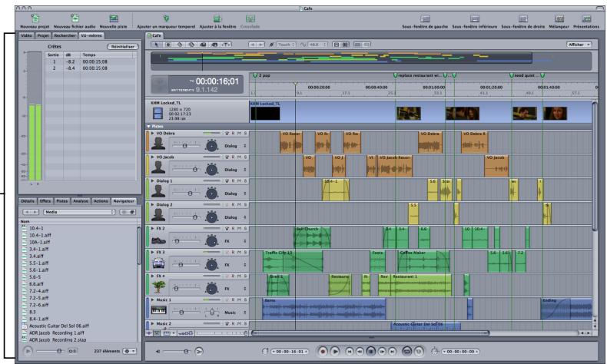Select the arrow selection tool
Screen dimensions: 607x364
(x=157, y=45)
